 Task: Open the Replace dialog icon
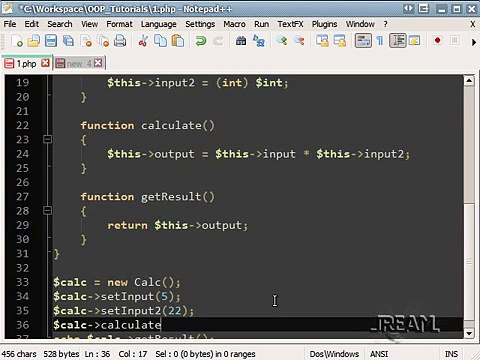click(x=259, y=41)
